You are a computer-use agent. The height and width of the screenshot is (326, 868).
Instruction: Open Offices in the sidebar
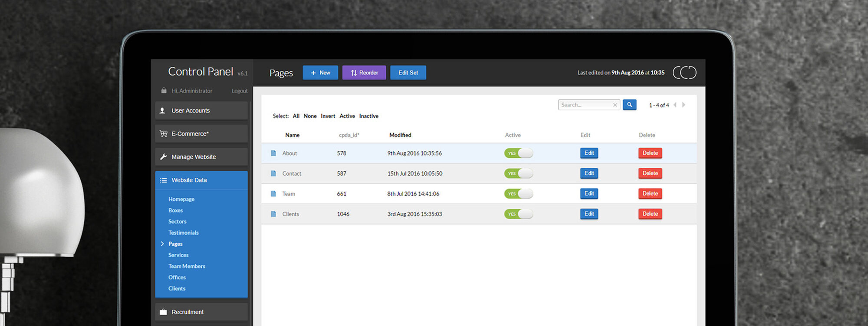(x=177, y=277)
